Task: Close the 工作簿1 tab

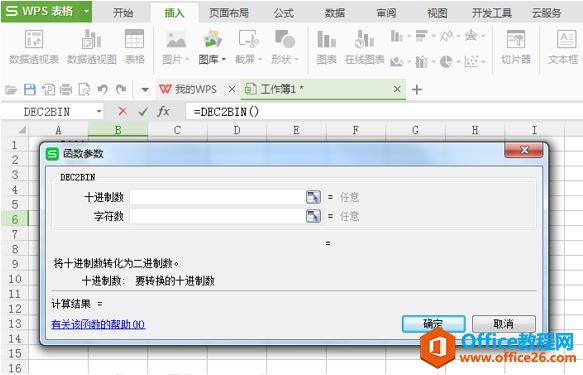Action: (397, 89)
